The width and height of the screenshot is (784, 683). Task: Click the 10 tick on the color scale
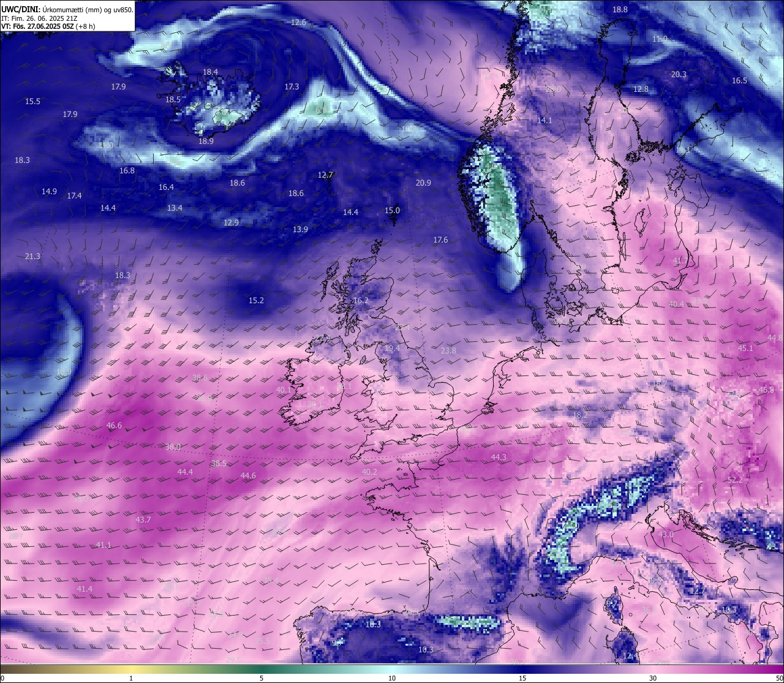(392, 678)
